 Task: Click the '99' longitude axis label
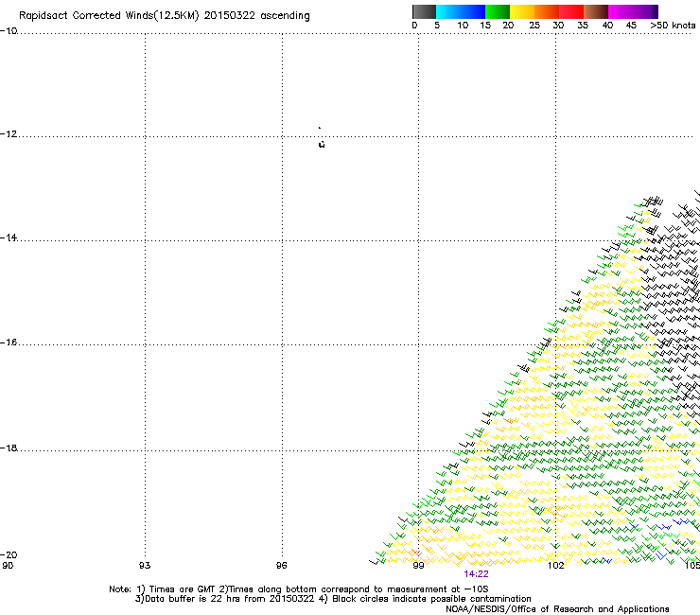(x=418, y=566)
